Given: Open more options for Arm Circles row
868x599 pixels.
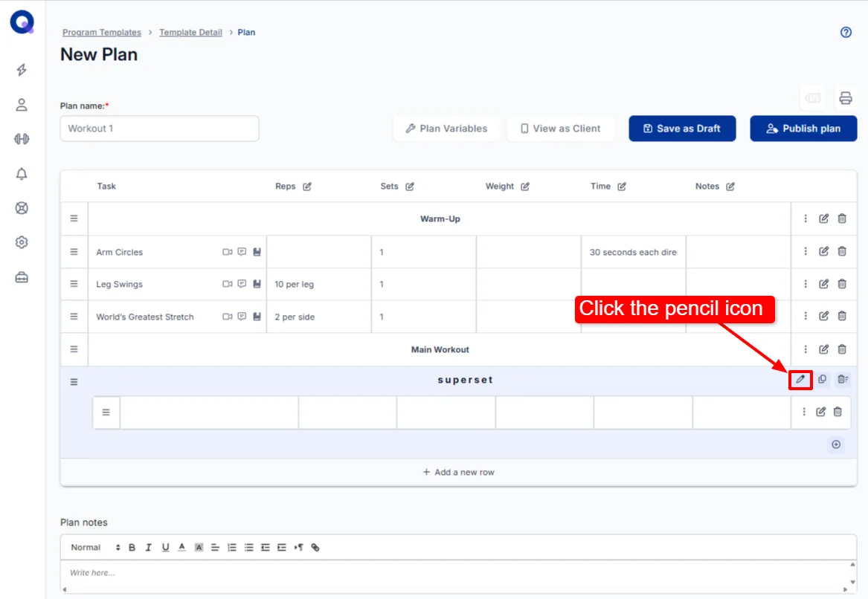Looking at the screenshot, I should [x=806, y=251].
